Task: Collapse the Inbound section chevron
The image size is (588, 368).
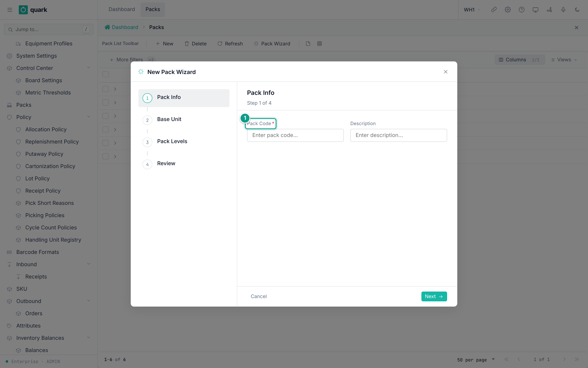Action: point(88,264)
